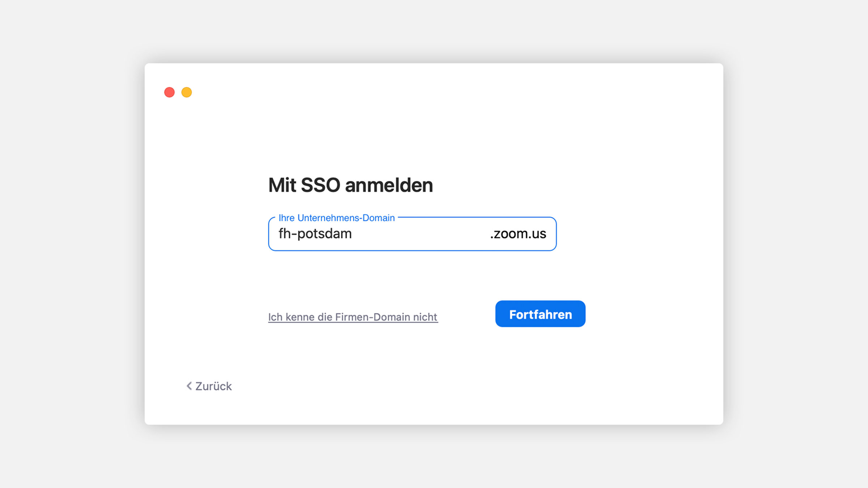Place cursor right after "fh-potsdam"
Image resolution: width=868 pixels, height=488 pixels.
coord(353,234)
